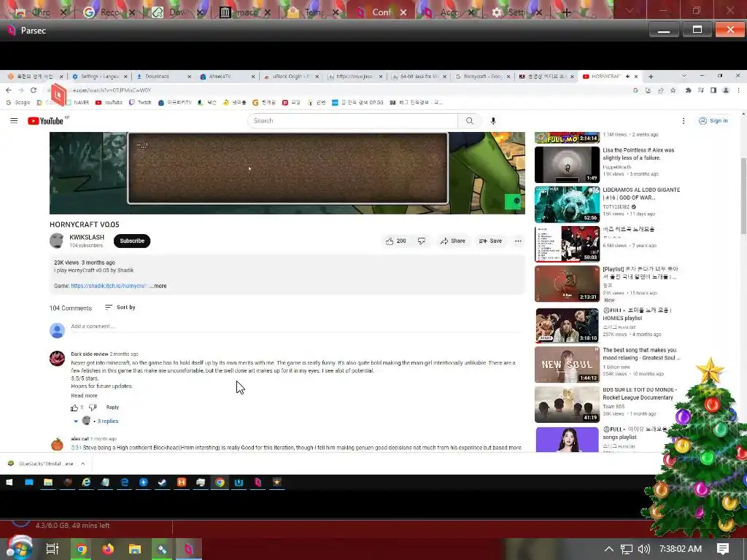Sign in to YouTube
747x560 pixels.
click(713, 121)
